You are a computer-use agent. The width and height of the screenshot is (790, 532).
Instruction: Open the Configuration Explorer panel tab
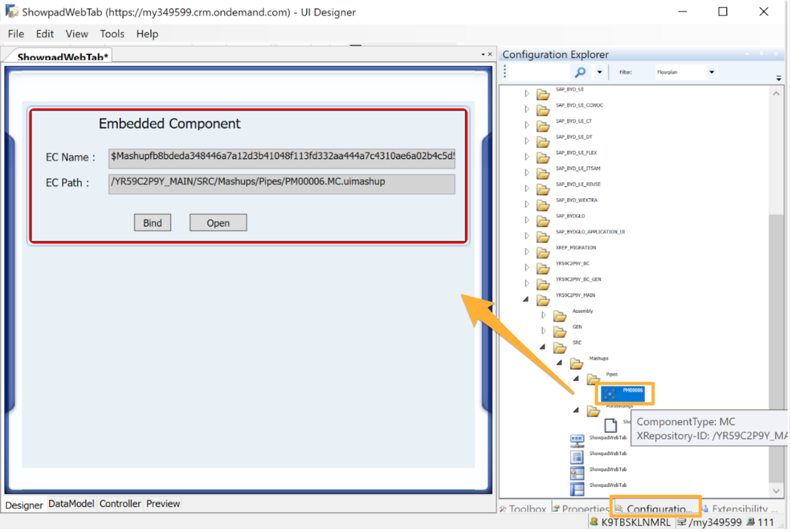(655, 509)
